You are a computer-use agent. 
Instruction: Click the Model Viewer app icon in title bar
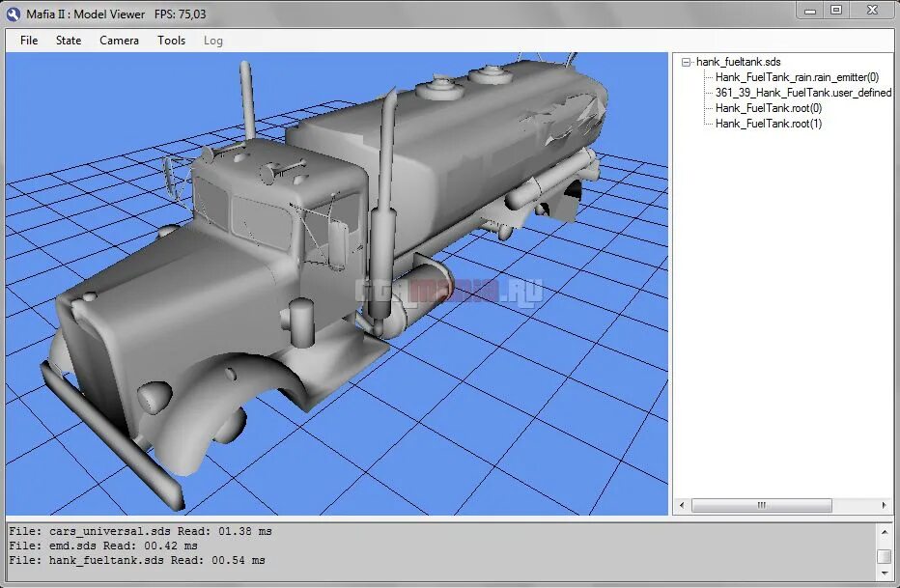point(13,14)
